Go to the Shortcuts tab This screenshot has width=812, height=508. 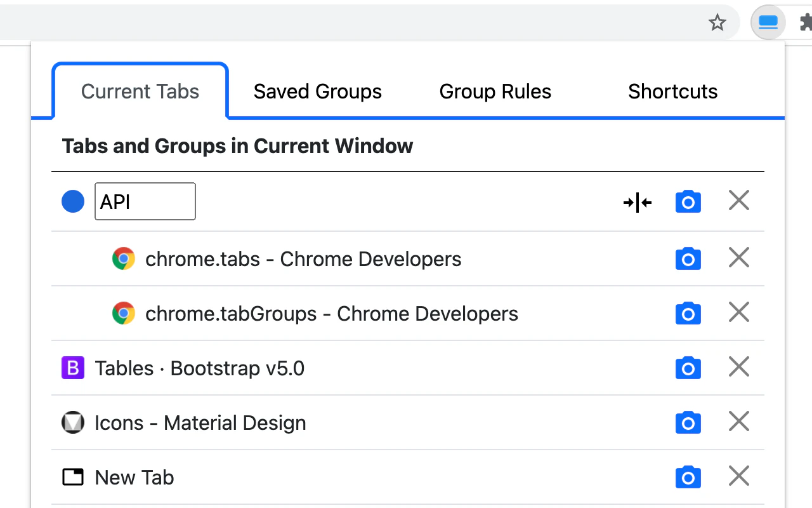[673, 92]
